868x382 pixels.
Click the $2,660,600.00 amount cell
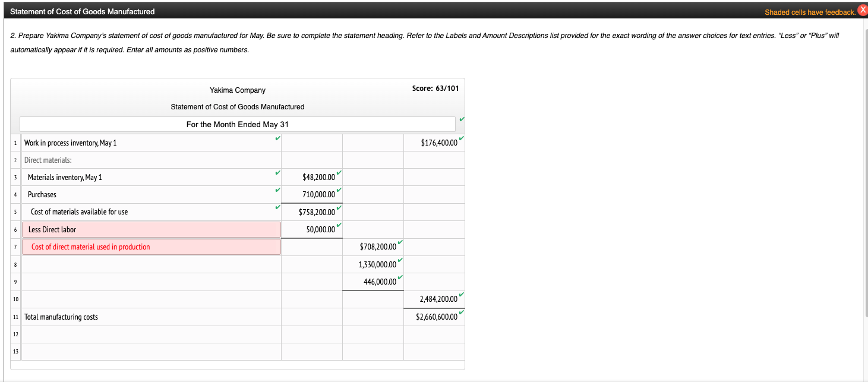434,317
